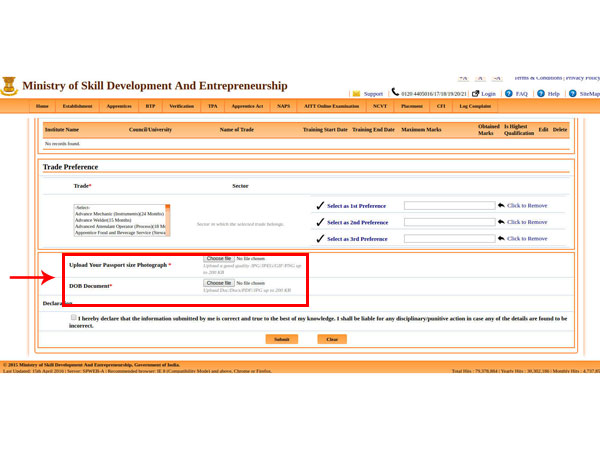Click the 'Select as 2nd Preference' link
The height and width of the screenshot is (450, 600).
[357, 222]
